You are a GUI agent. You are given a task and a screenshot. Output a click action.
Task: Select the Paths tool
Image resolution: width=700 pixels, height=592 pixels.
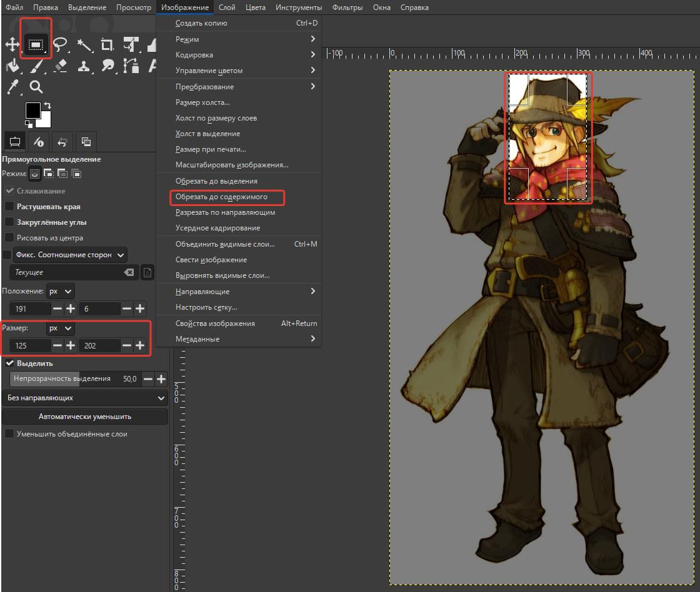(131, 66)
